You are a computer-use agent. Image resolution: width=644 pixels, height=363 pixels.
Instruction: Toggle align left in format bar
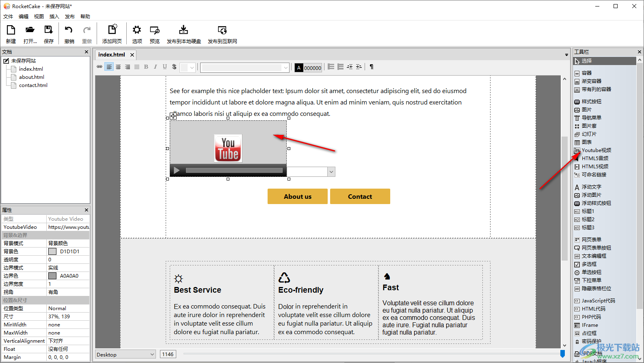tap(109, 67)
